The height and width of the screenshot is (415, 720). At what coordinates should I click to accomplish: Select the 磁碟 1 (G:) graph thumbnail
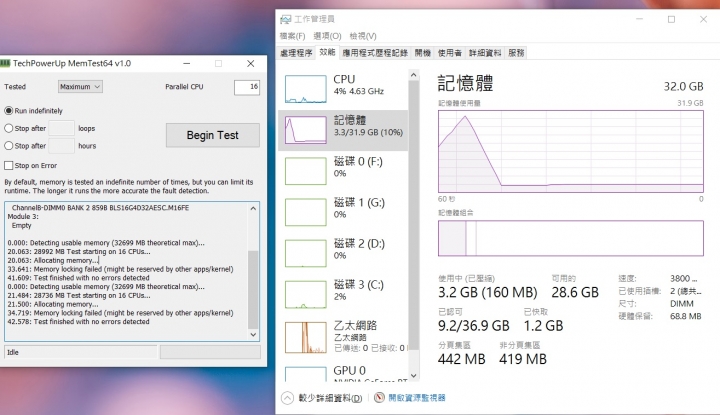click(306, 212)
